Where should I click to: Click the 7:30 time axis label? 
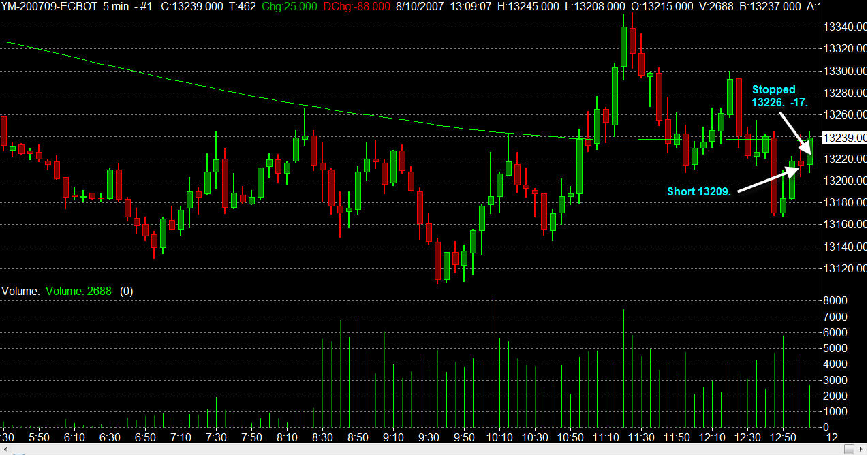[216, 437]
